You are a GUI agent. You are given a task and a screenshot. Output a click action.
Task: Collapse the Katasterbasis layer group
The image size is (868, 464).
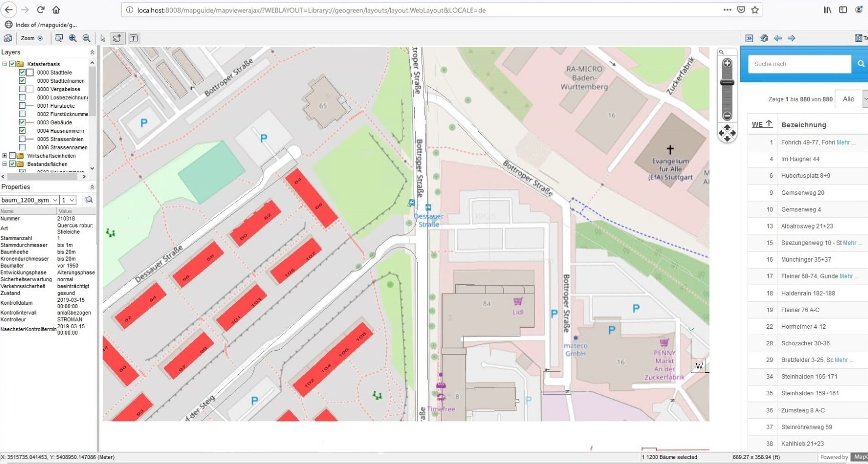(x=4, y=64)
